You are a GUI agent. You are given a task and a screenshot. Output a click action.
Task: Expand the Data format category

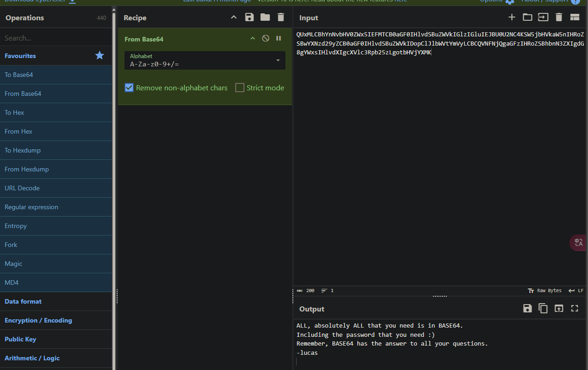(23, 301)
